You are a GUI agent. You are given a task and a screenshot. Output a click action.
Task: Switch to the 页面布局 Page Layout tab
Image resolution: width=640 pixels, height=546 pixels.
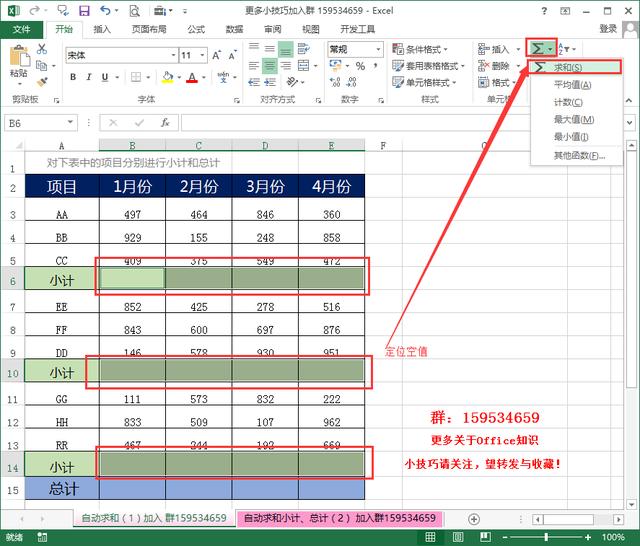click(149, 29)
